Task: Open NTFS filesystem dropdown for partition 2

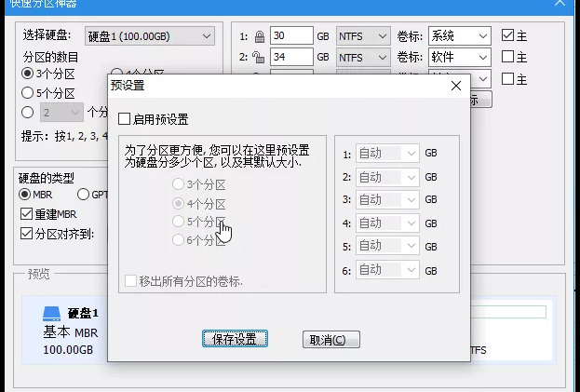Action: [363, 58]
